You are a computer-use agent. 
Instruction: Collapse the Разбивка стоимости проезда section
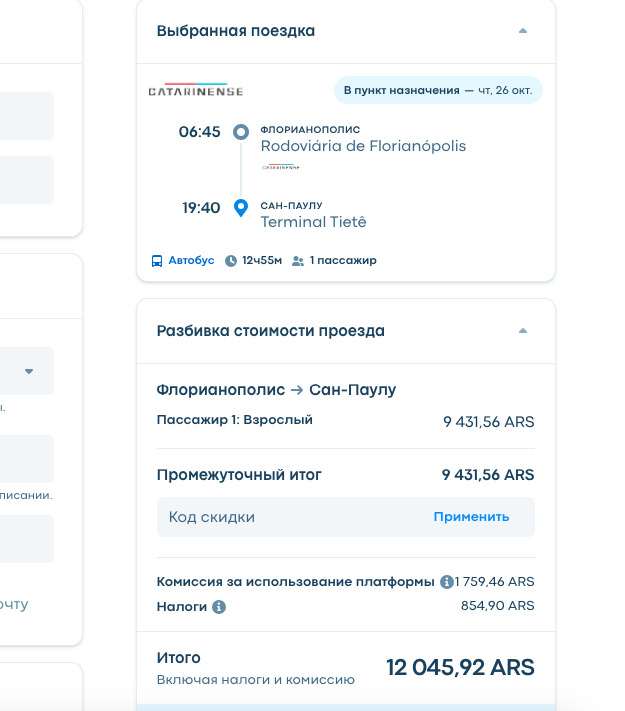pos(522,331)
